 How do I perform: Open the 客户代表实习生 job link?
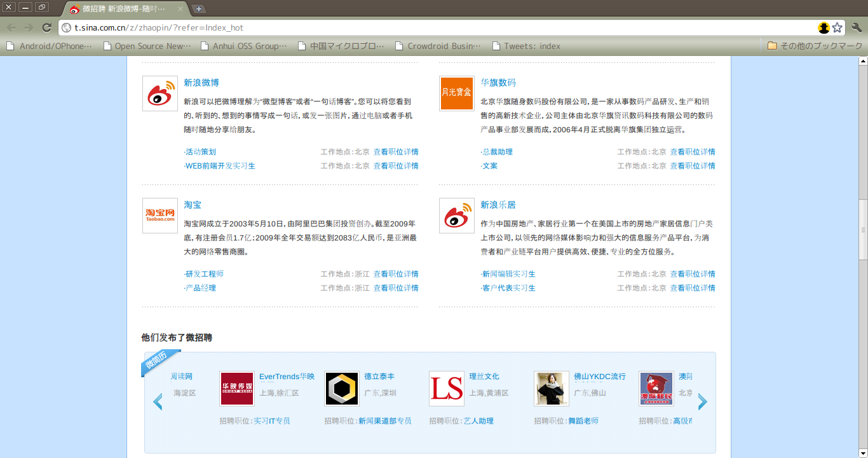point(508,288)
